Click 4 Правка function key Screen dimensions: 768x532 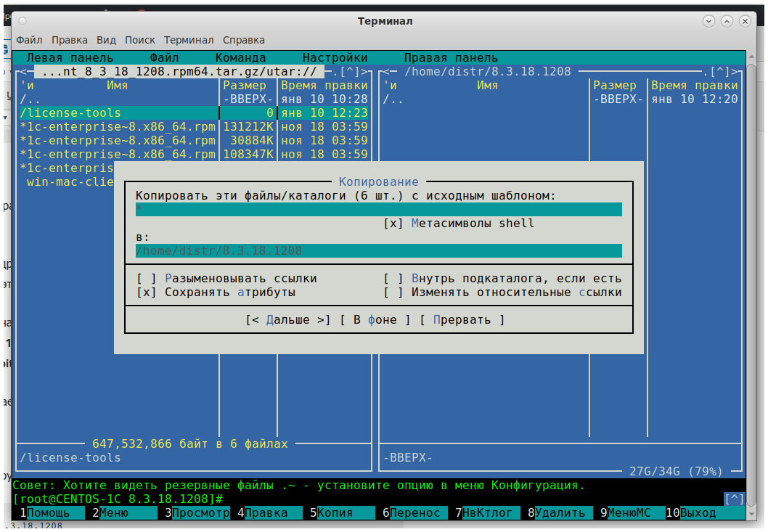(x=269, y=513)
